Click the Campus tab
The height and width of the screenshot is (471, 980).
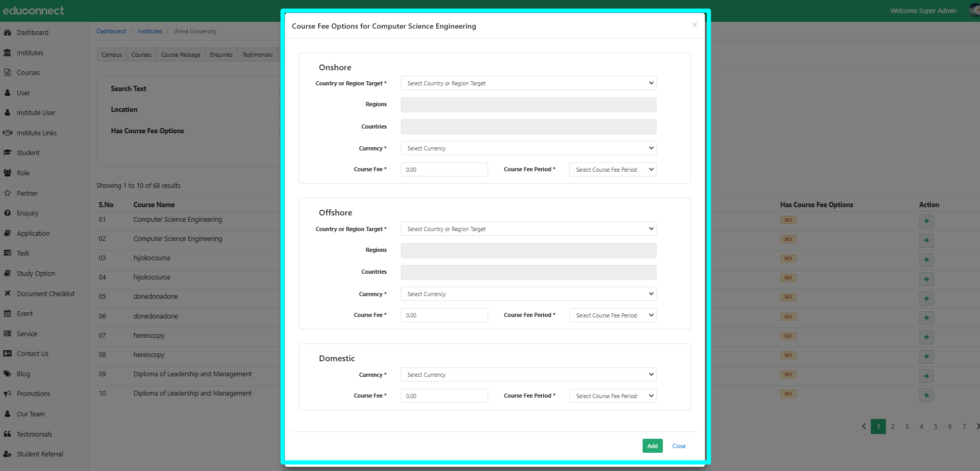(112, 55)
